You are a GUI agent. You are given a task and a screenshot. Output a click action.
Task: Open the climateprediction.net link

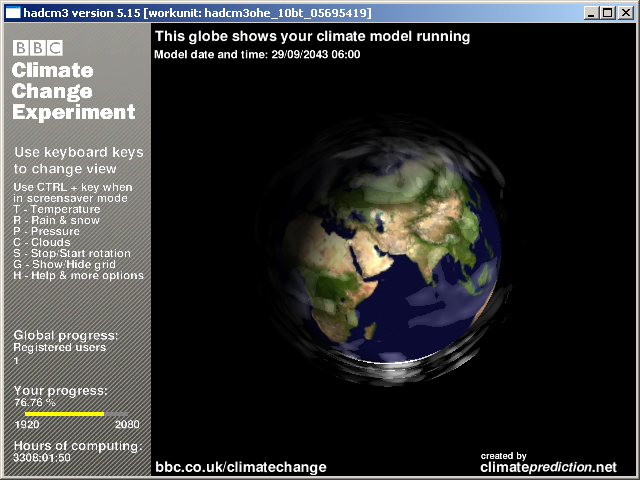[x=549, y=467]
